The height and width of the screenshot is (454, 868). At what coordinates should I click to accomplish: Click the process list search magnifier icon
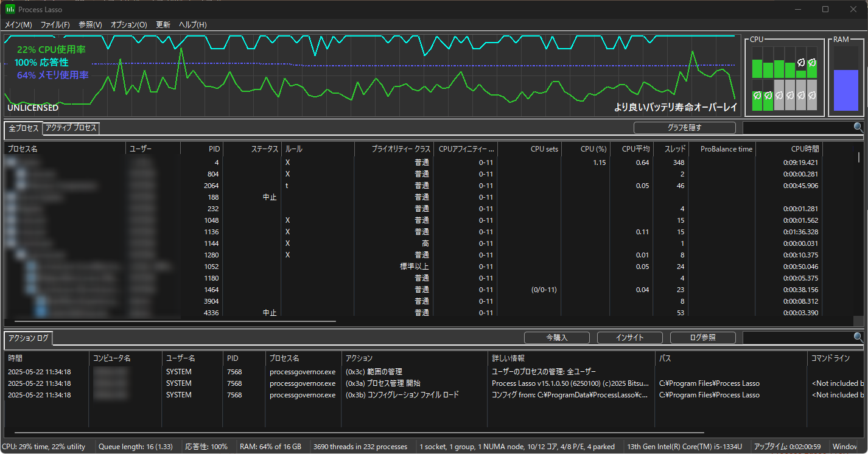point(858,127)
